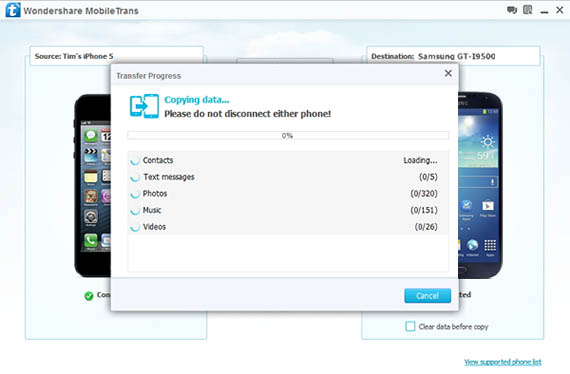Click the Text messages loading spinner
The height and width of the screenshot is (374, 570).
[135, 177]
